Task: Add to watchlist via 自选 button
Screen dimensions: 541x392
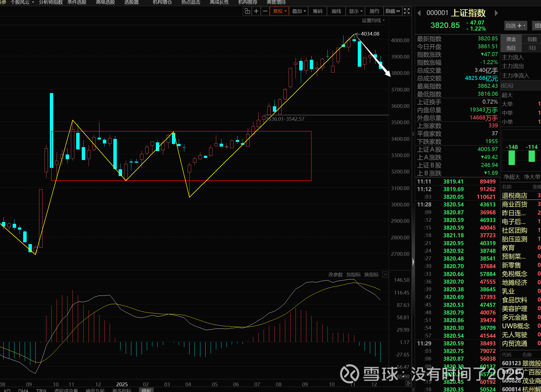Action: pyautogui.click(x=515, y=26)
